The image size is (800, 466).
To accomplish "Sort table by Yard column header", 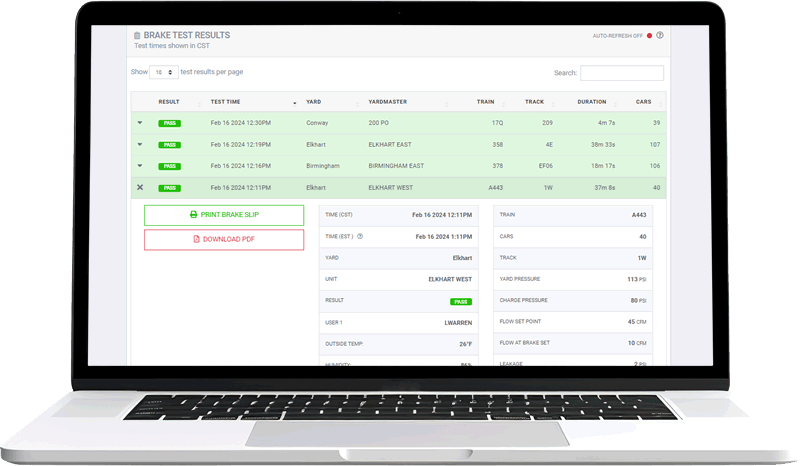I will [314, 102].
